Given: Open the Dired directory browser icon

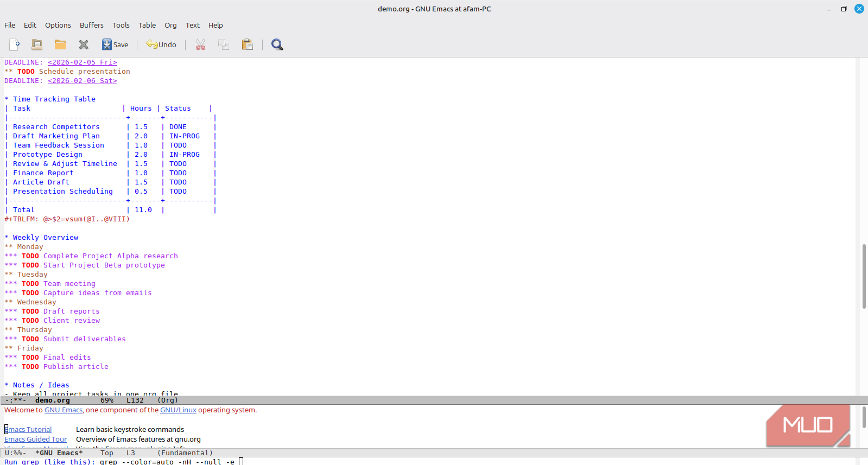Looking at the screenshot, I should 37,44.
